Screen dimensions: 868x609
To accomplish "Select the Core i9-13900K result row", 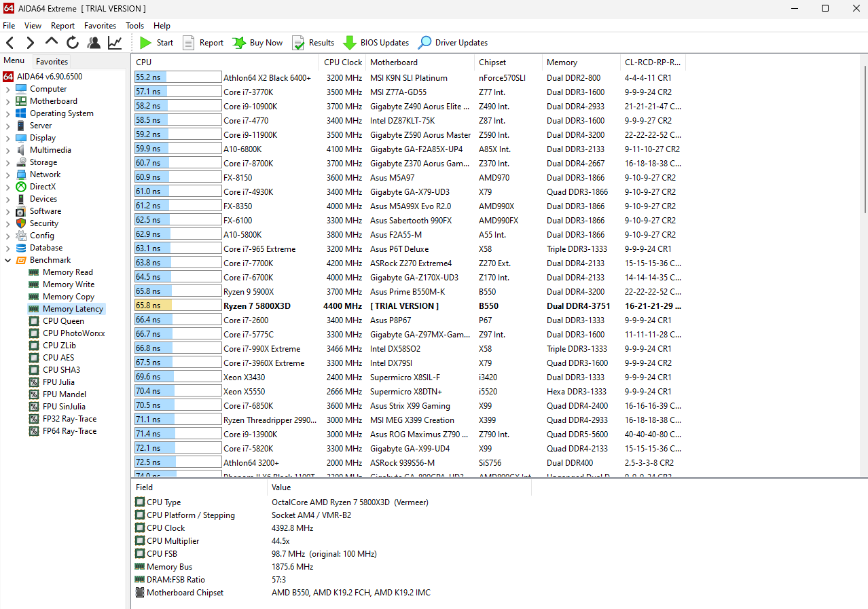I will (409, 435).
